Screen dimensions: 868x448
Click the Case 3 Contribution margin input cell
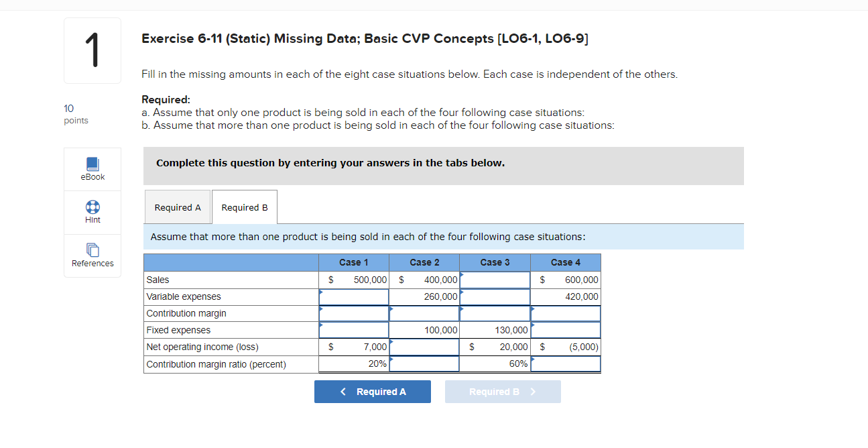[495, 313]
